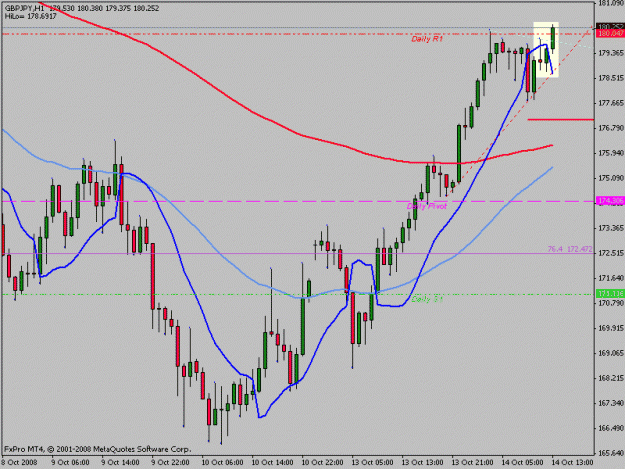Click the '9 Oct 22:00' time axis label

pyautogui.click(x=170, y=463)
